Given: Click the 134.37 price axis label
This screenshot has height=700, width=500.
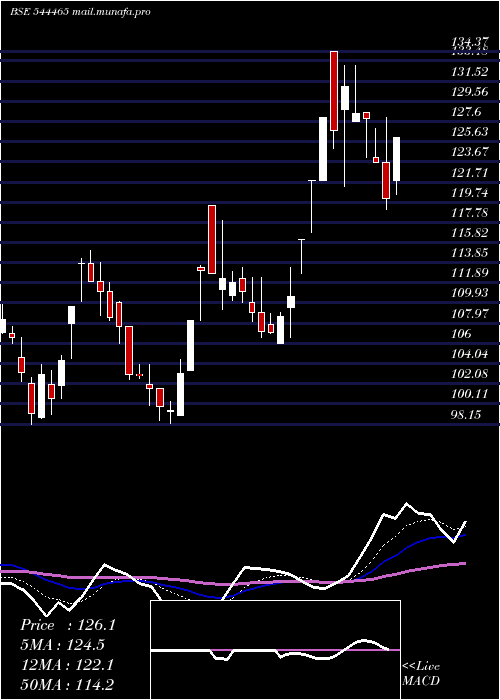Looking at the screenshot, I should (x=469, y=42).
